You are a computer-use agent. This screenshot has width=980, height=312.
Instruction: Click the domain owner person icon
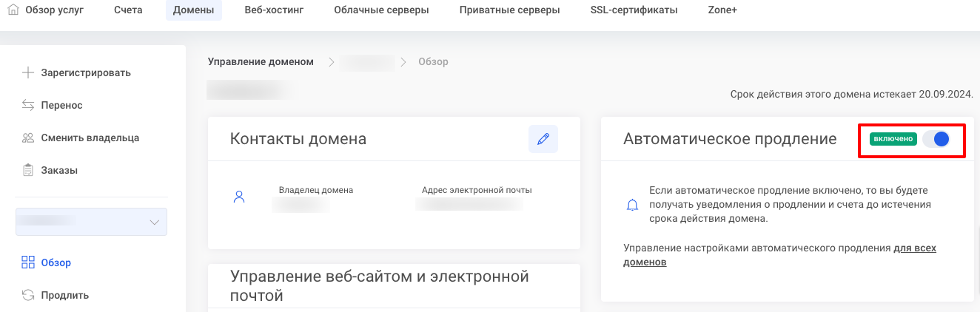(239, 197)
